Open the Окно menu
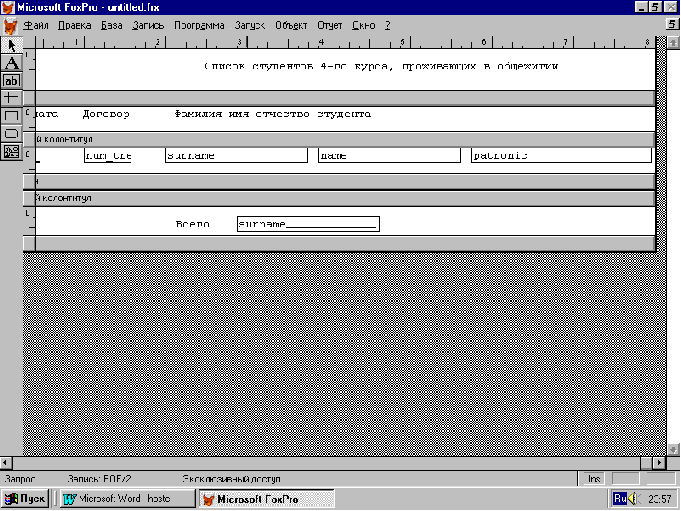The width and height of the screenshot is (681, 511). pyautogui.click(x=364, y=26)
